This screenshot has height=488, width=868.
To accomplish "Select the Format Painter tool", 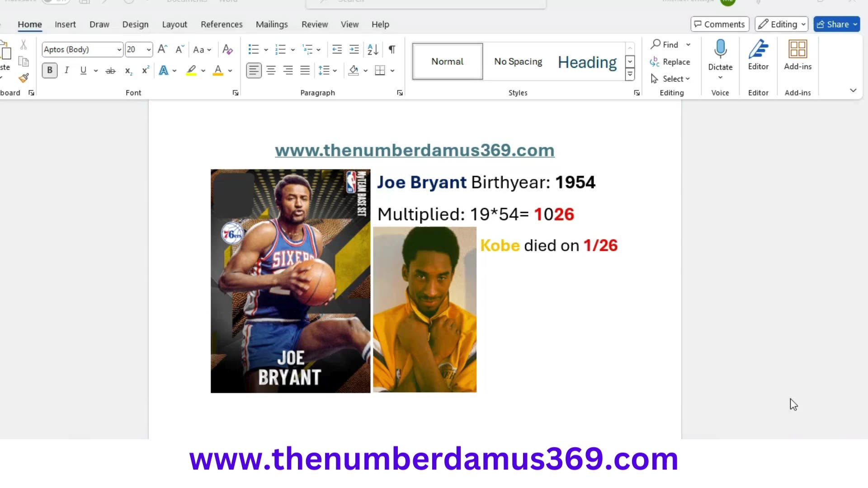I will pos(24,78).
